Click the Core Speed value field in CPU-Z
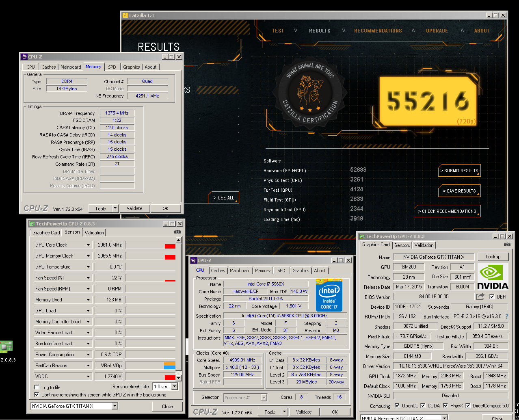This screenshot has height=420, width=519. (x=243, y=360)
